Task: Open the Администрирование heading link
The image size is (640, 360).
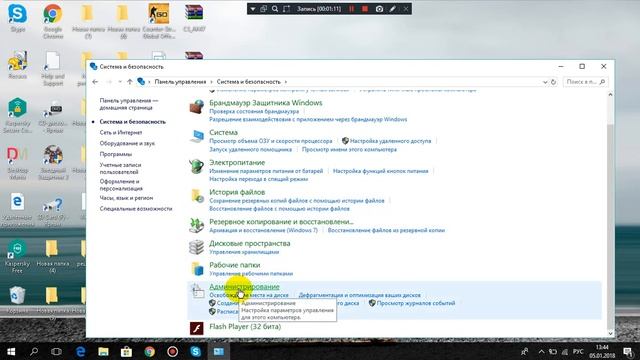Action: (x=244, y=287)
